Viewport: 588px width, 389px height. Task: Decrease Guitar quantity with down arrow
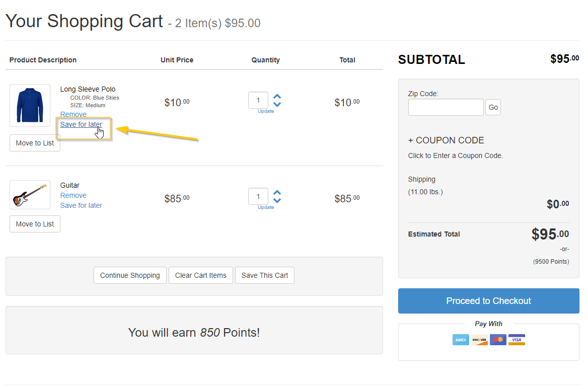pos(277,200)
